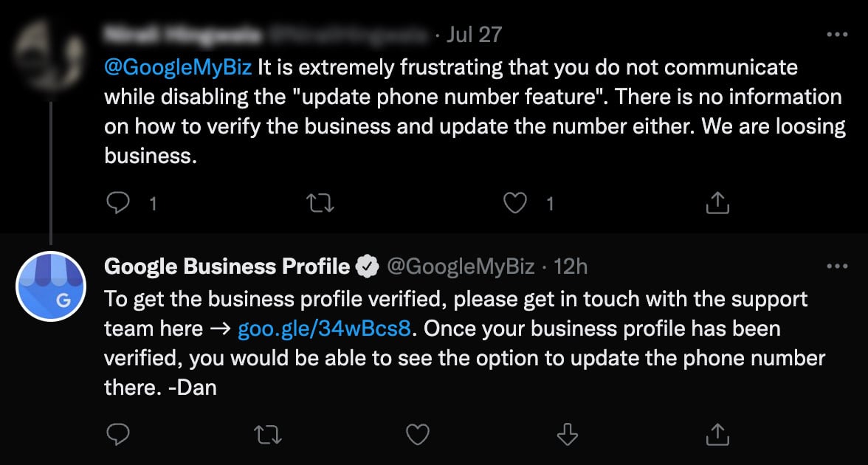Retweet the first tweet about phone number
868x465 pixels.
(x=320, y=203)
